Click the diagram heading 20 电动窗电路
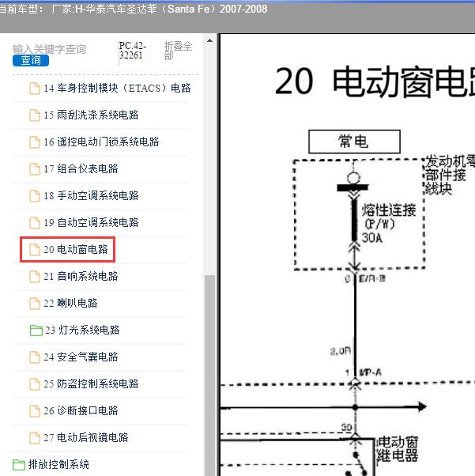The image size is (475, 476). (x=375, y=82)
